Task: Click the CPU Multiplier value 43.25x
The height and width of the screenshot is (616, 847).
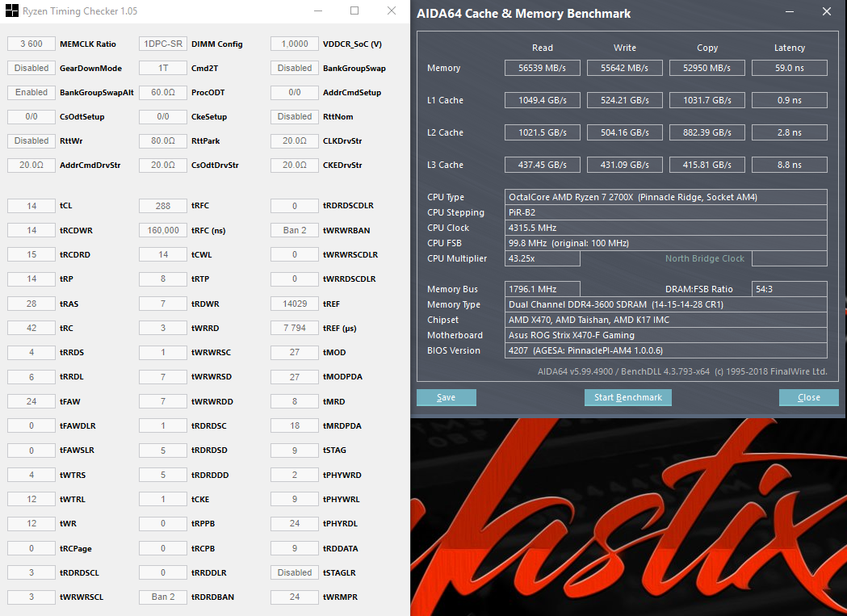Action: point(543,259)
